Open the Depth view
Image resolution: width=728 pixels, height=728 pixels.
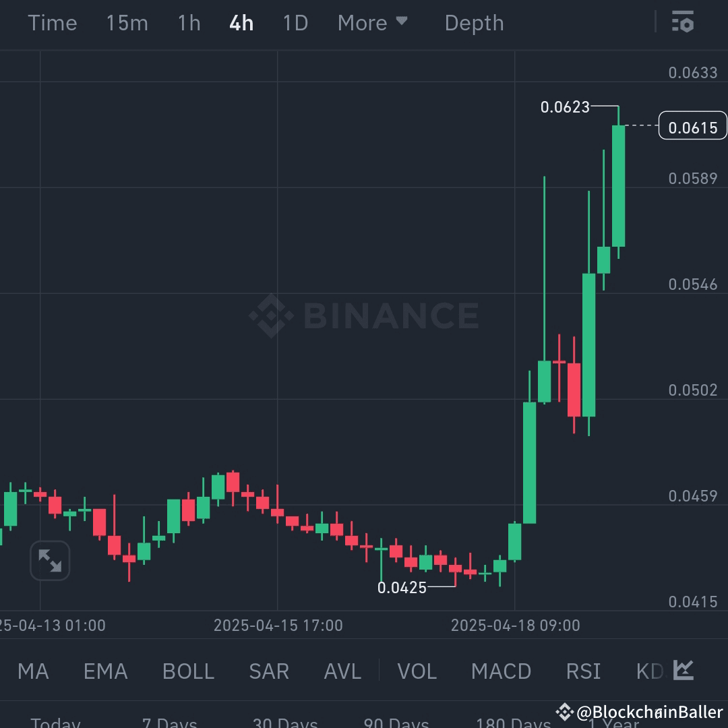pos(474,22)
